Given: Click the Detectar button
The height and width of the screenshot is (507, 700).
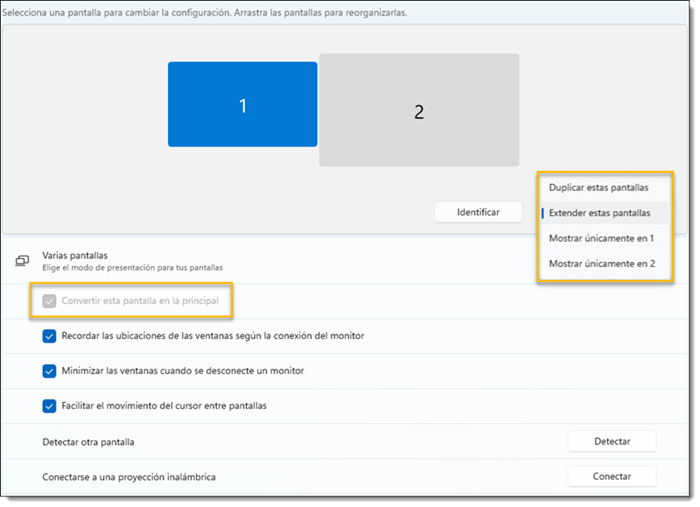Looking at the screenshot, I should 611,441.
